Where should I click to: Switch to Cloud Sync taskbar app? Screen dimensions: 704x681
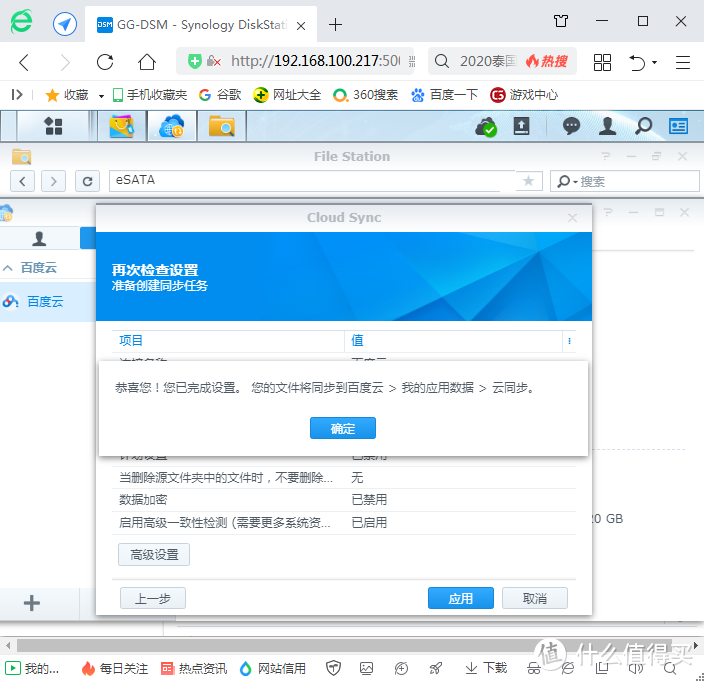[172, 126]
